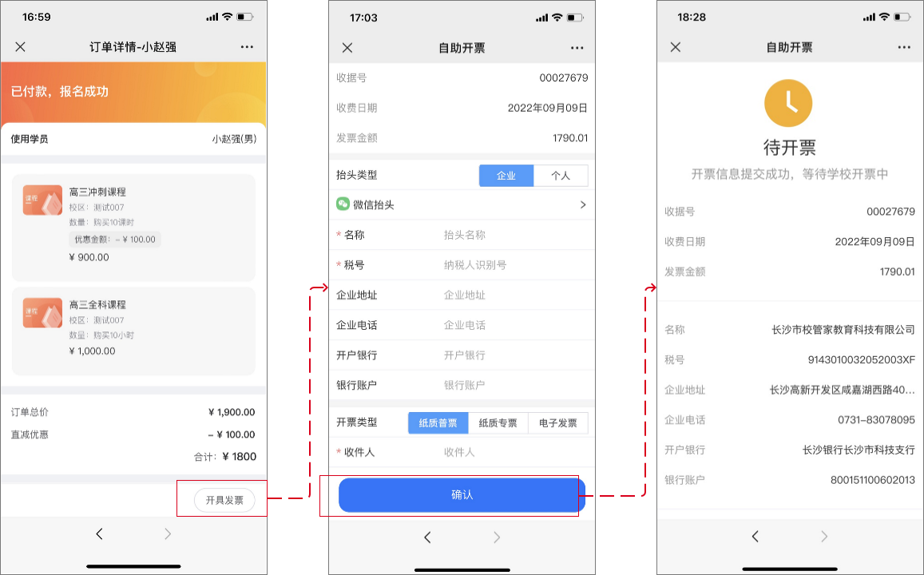Select 企业 as the 抬头类型
Screen dimensions: 924x575
point(506,176)
